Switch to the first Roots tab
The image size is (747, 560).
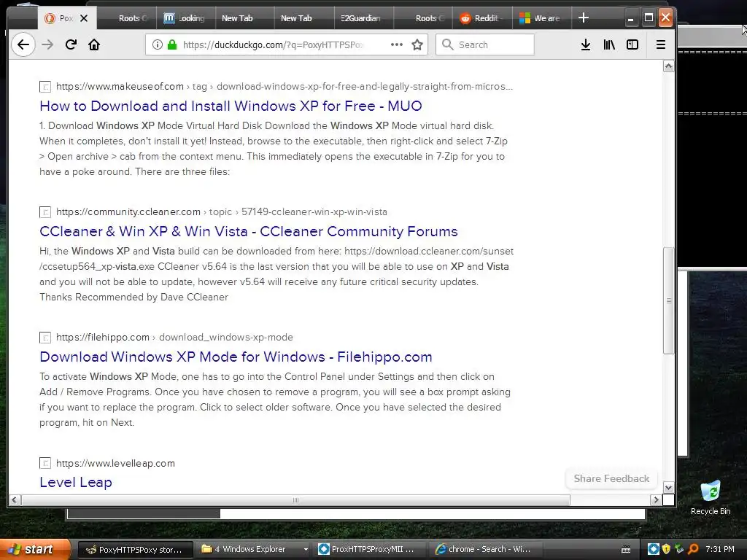click(127, 18)
